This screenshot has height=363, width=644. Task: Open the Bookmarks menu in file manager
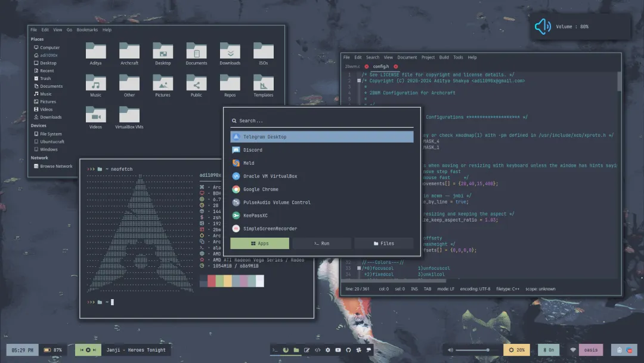coord(87,30)
